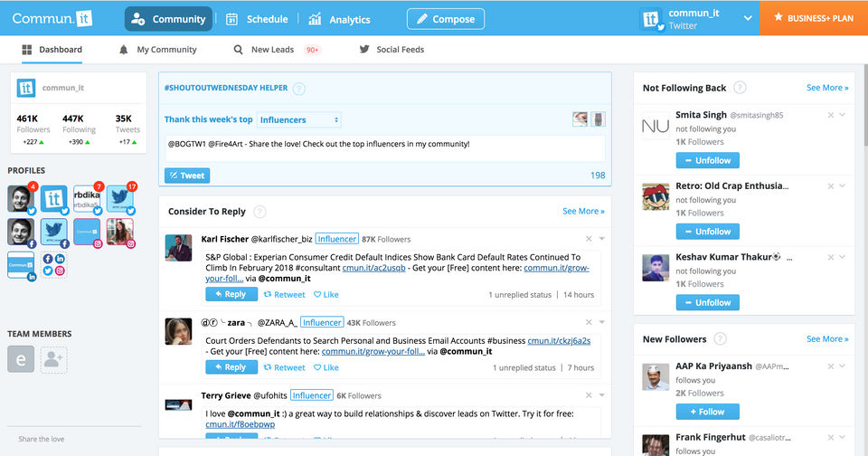This screenshot has height=456, width=868.
Task: Dismiss Terry Grieve's tweet
Action: pyautogui.click(x=589, y=395)
